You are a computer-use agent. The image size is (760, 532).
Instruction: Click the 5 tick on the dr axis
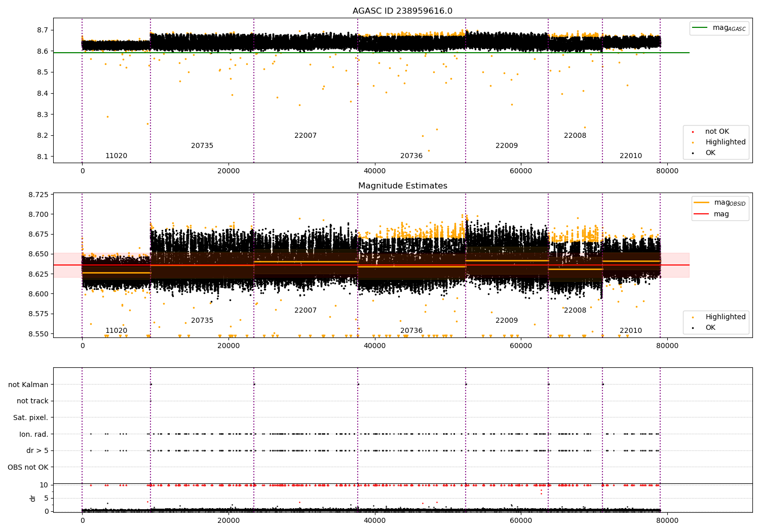tap(46, 498)
